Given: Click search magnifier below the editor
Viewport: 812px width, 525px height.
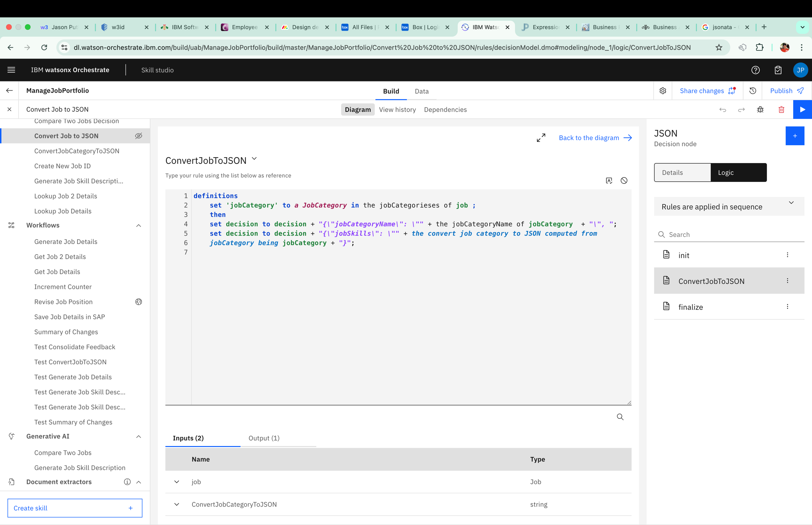Looking at the screenshot, I should [620, 417].
